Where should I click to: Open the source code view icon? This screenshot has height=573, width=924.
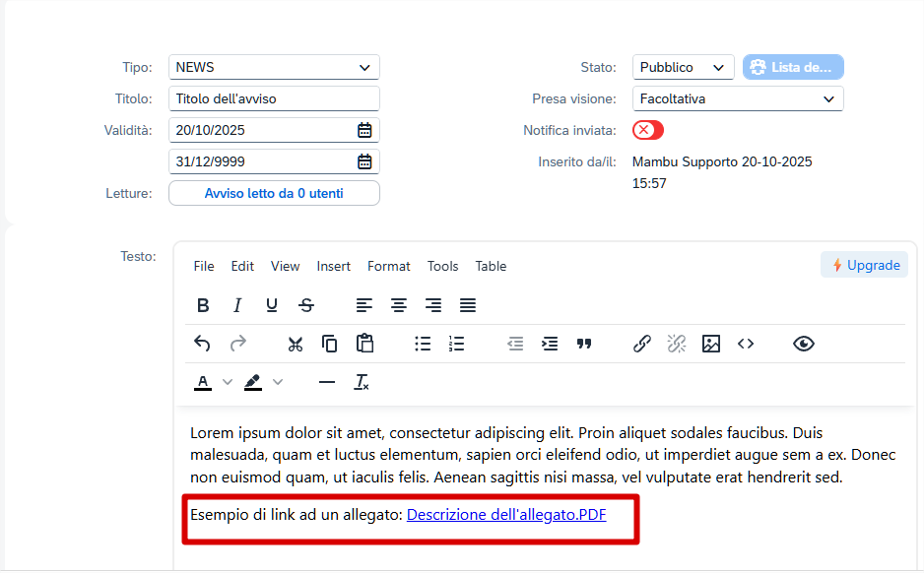coord(746,344)
